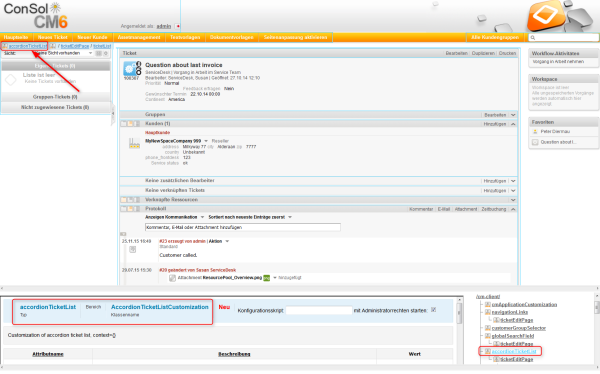Click the Drucken link
The image size is (600, 374).
[507, 53]
